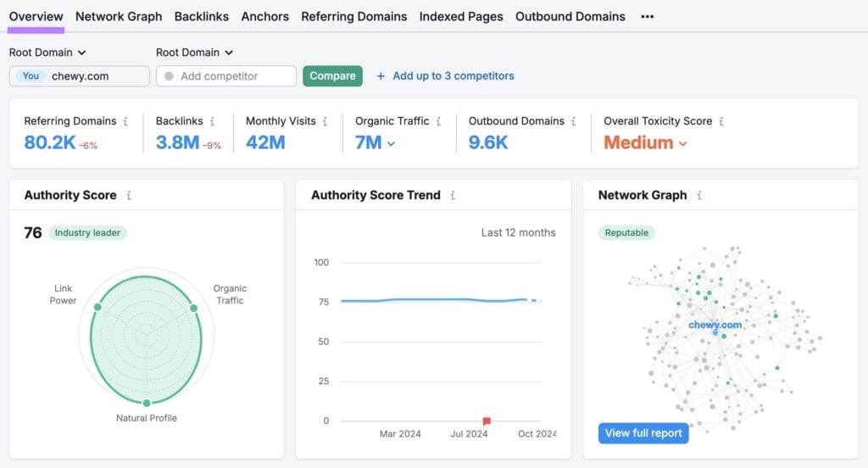Switch to the Backlinks tab

[201, 16]
